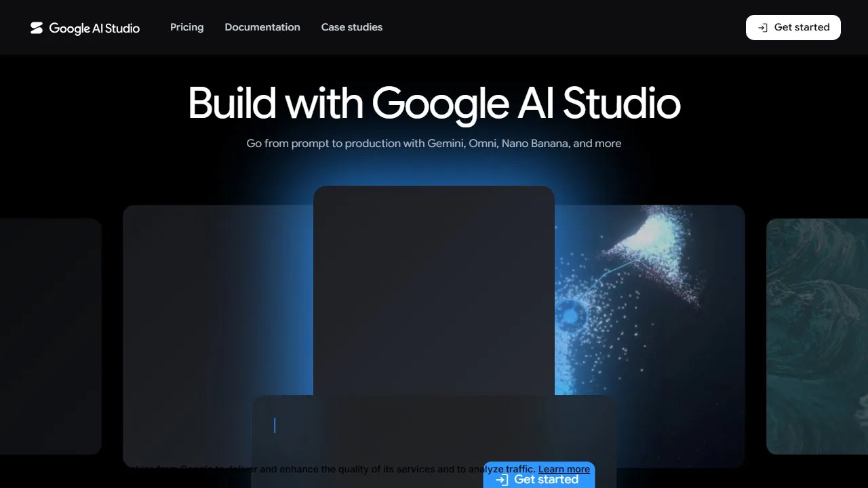This screenshot has height=488, width=868.
Task: Open the Documentation link
Action: pyautogui.click(x=262, y=27)
